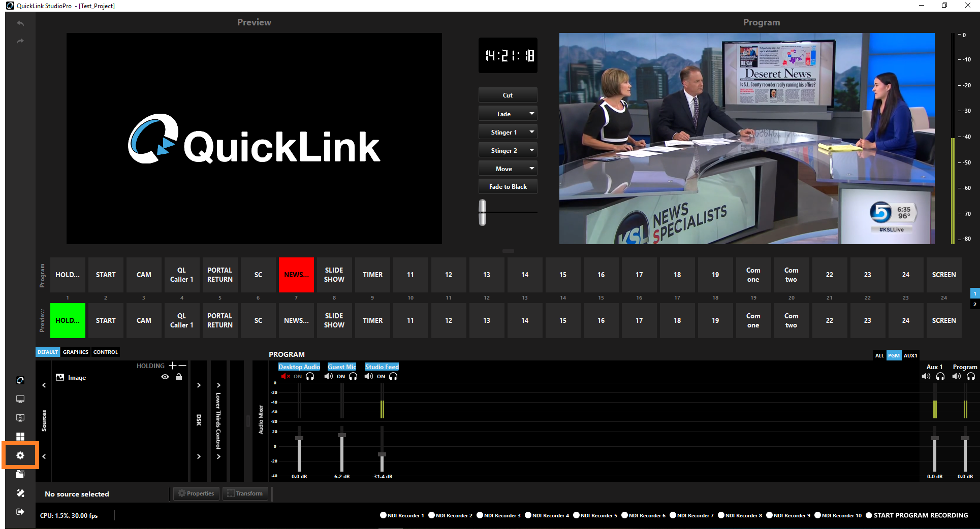Screen dimensions: 980x529
Task: Click the Properties button
Action: [x=196, y=493]
